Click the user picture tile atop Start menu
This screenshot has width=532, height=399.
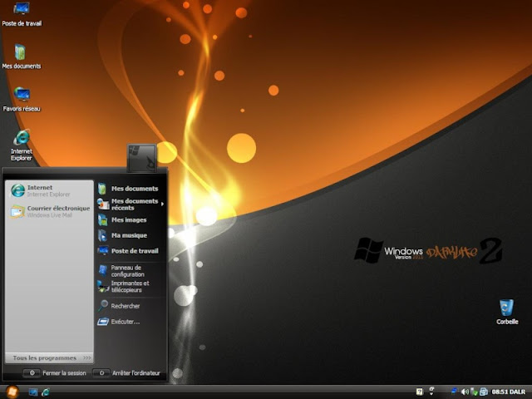click(x=142, y=158)
